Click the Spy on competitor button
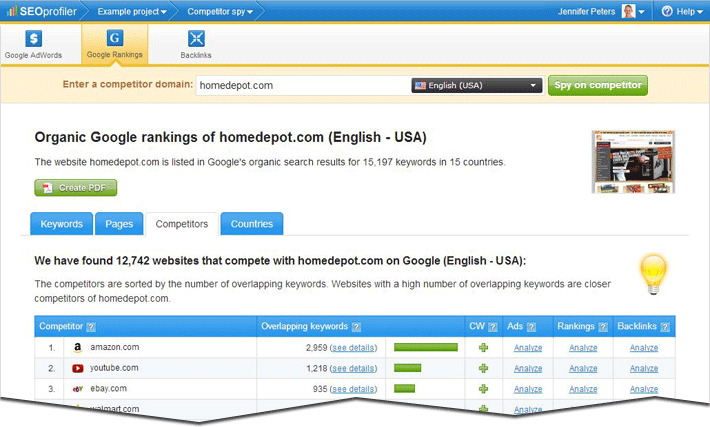The height and width of the screenshot is (427, 710). click(x=598, y=85)
